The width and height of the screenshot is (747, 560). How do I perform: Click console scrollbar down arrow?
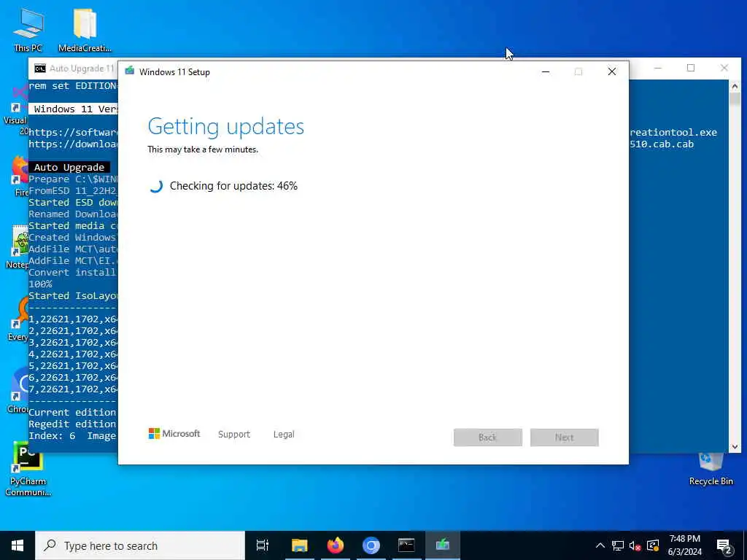(735, 447)
